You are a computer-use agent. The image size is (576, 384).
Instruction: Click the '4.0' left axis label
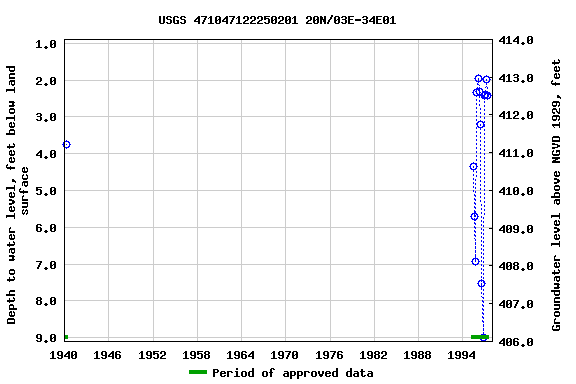[46, 154]
